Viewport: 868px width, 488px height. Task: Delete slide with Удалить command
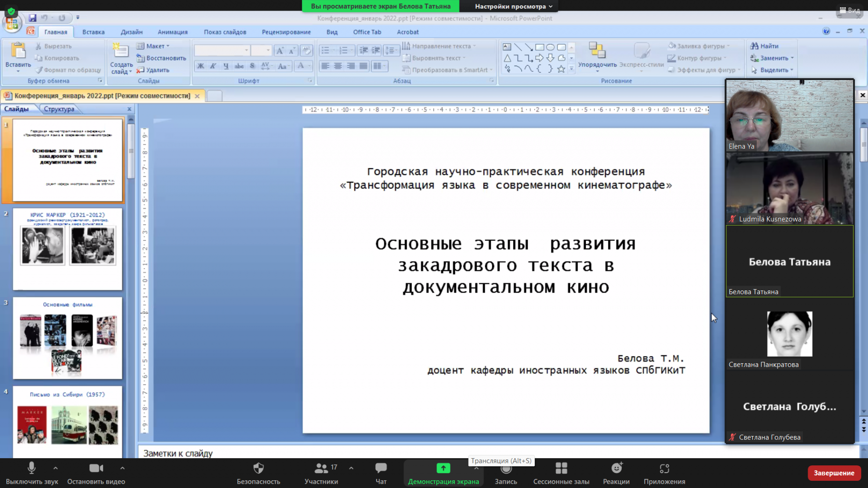click(153, 70)
